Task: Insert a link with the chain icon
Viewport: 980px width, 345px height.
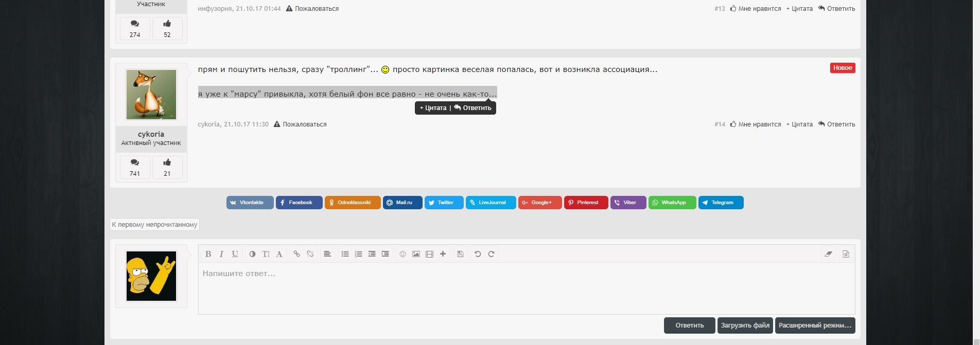Action: 296,254
